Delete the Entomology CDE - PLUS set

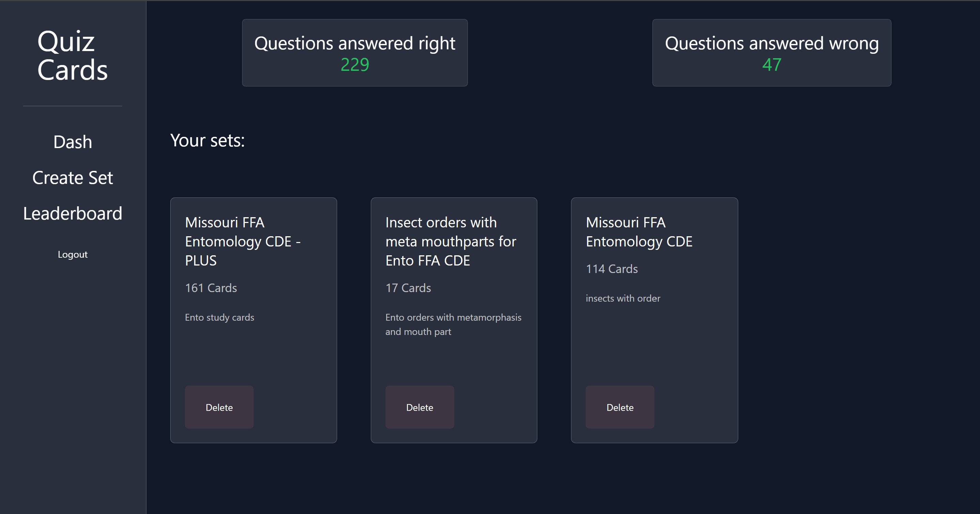[x=219, y=407]
